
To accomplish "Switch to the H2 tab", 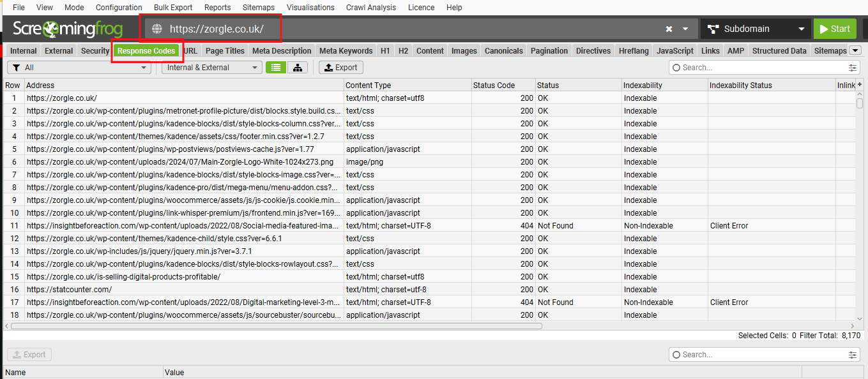I will (x=403, y=51).
